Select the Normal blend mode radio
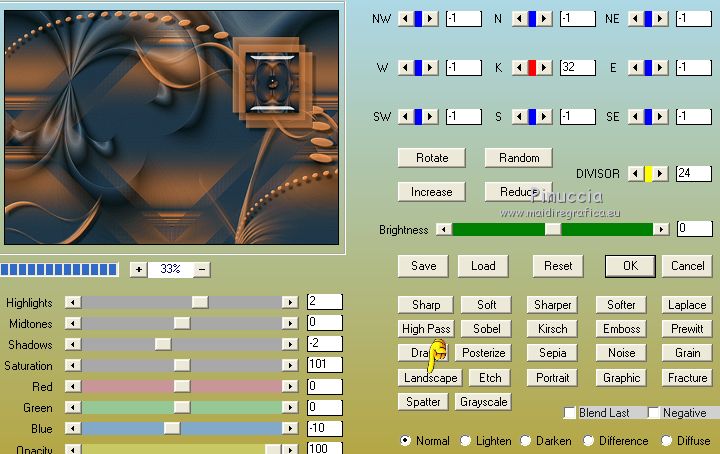This screenshot has width=720, height=454. (405, 441)
